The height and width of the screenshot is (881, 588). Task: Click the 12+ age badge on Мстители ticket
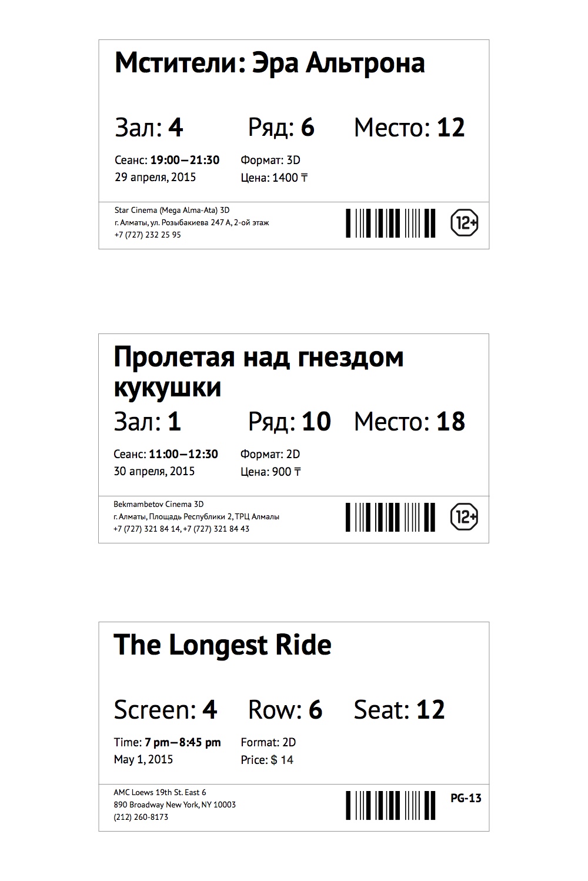coord(464,223)
